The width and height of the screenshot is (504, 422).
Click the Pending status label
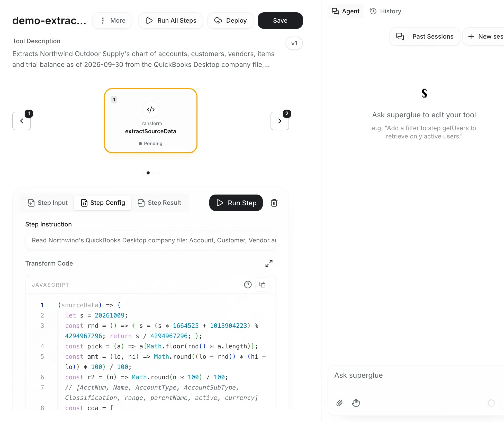151,144
